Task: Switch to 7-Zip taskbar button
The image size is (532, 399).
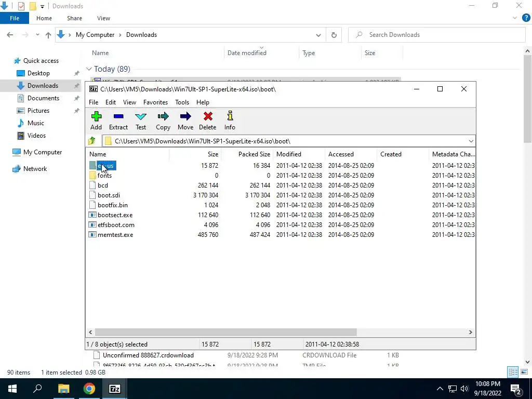Action: pos(115,389)
